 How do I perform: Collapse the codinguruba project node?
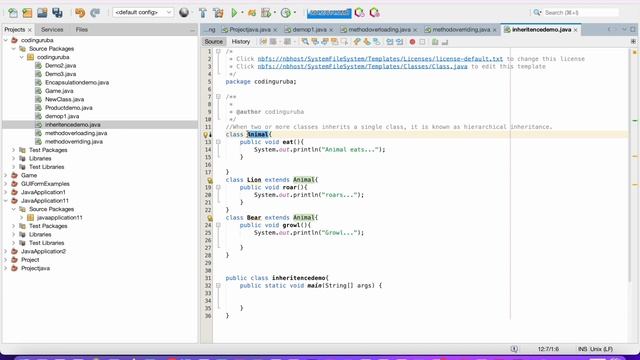point(6,40)
